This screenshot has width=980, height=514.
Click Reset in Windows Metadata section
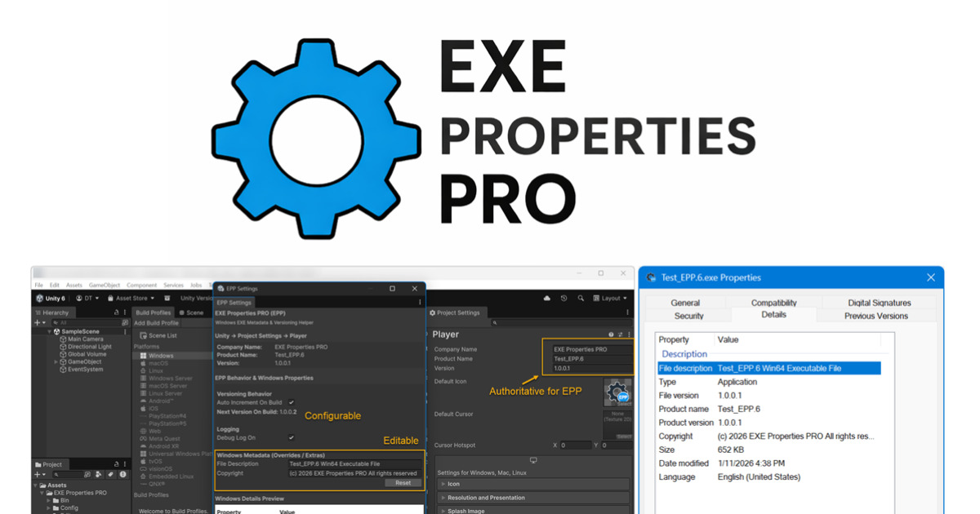tap(403, 482)
